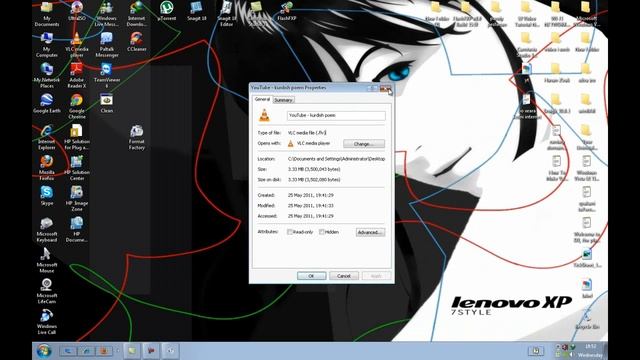This screenshot has width=640, height=360.
Task: Enable the Hidden attribute checkbox
Action: [x=322, y=232]
